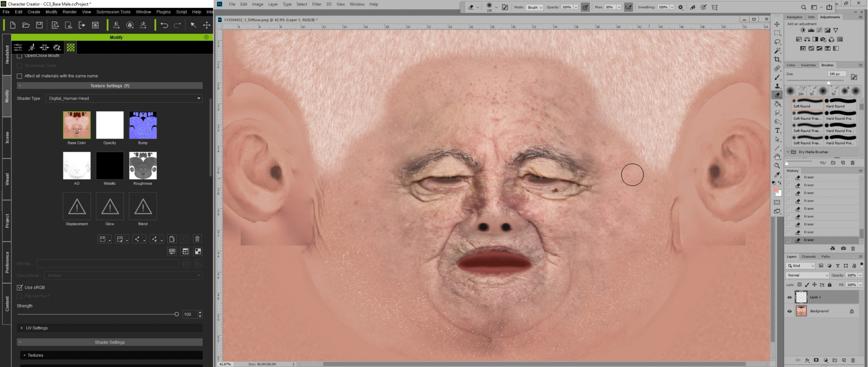868x367 pixels.
Task: Toggle airbrush build-up button next to Flow
Action: (628, 7)
